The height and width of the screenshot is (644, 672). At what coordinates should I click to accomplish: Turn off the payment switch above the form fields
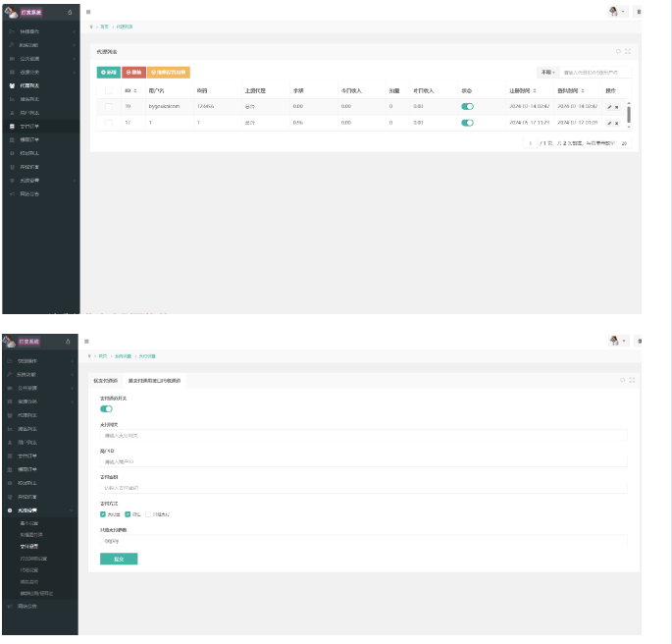pos(106,408)
